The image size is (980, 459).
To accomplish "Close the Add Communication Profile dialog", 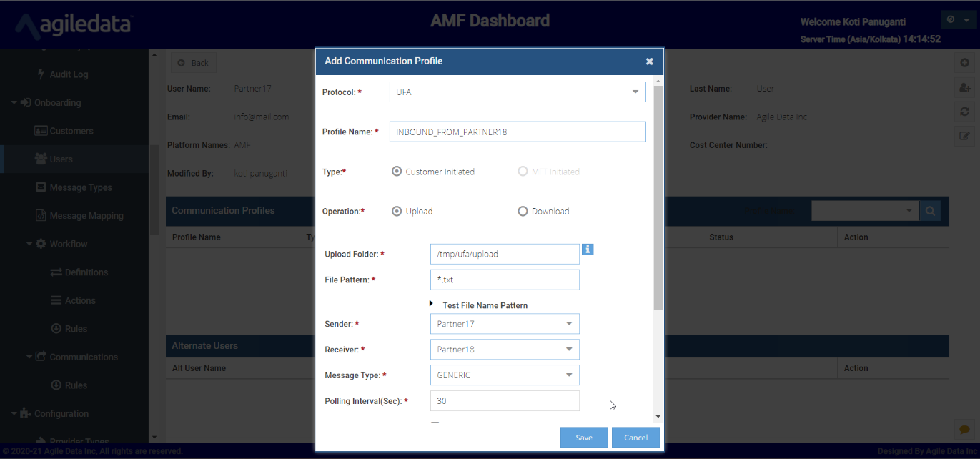I will [x=649, y=61].
